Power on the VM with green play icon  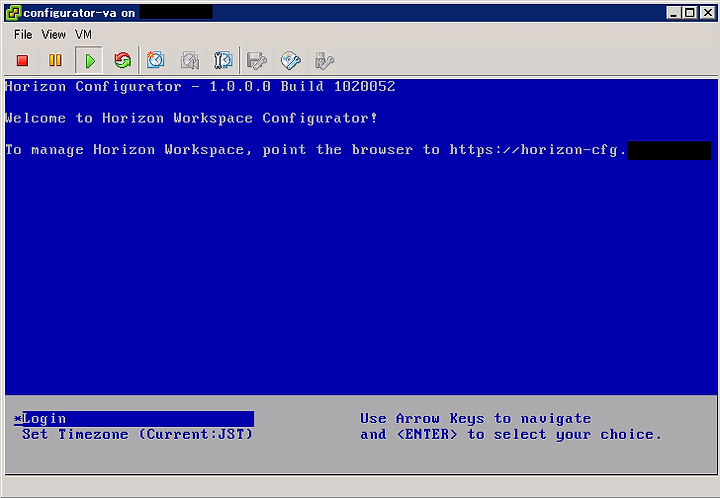[x=90, y=60]
